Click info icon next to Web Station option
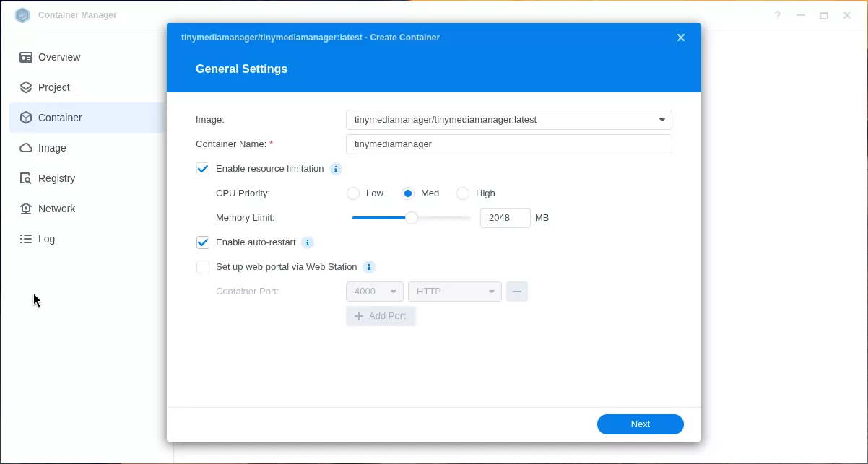The height and width of the screenshot is (464, 868). tap(369, 267)
